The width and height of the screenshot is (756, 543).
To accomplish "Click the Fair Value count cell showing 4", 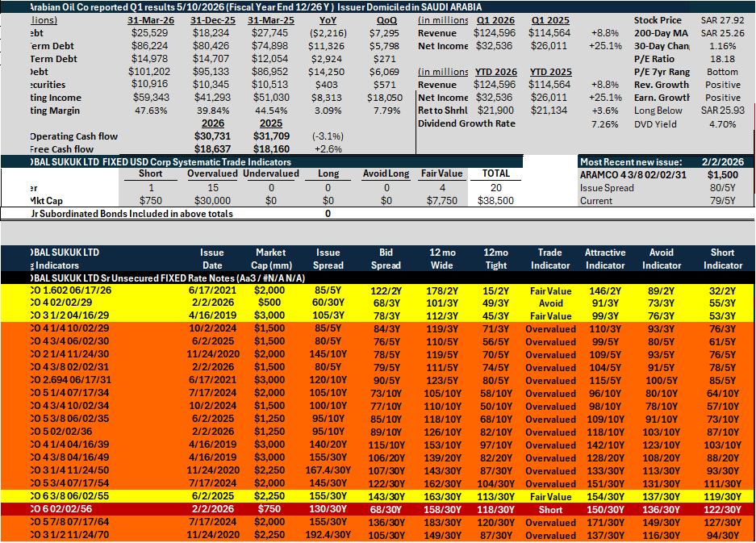I will click(442, 188).
